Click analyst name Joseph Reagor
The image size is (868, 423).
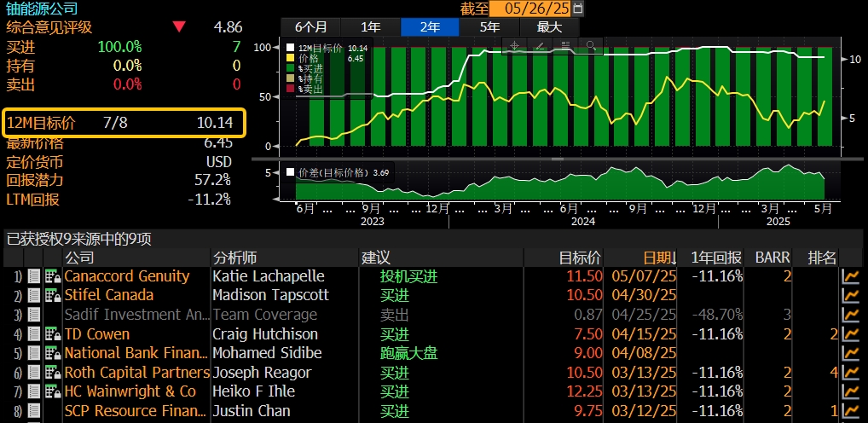[262, 373]
